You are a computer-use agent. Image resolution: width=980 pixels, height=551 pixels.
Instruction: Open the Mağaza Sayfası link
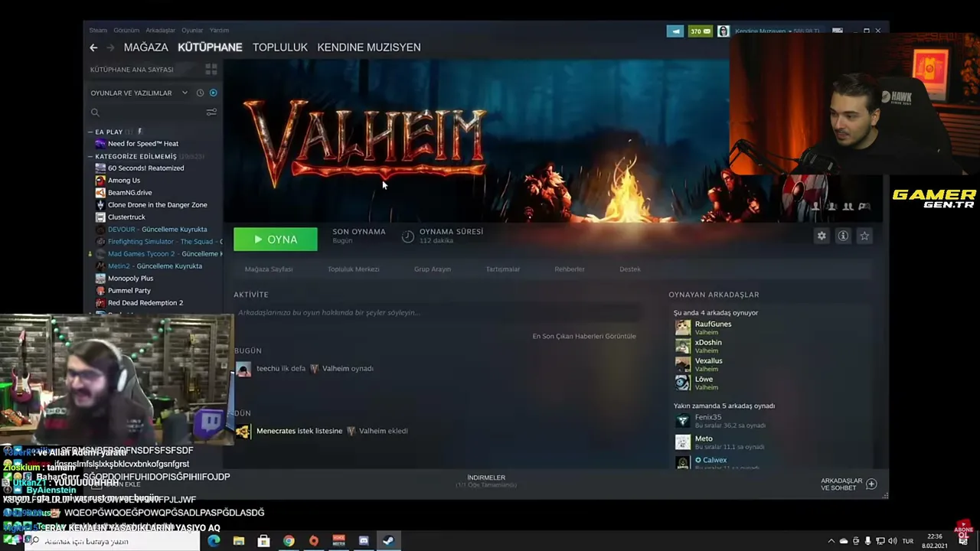(x=269, y=269)
